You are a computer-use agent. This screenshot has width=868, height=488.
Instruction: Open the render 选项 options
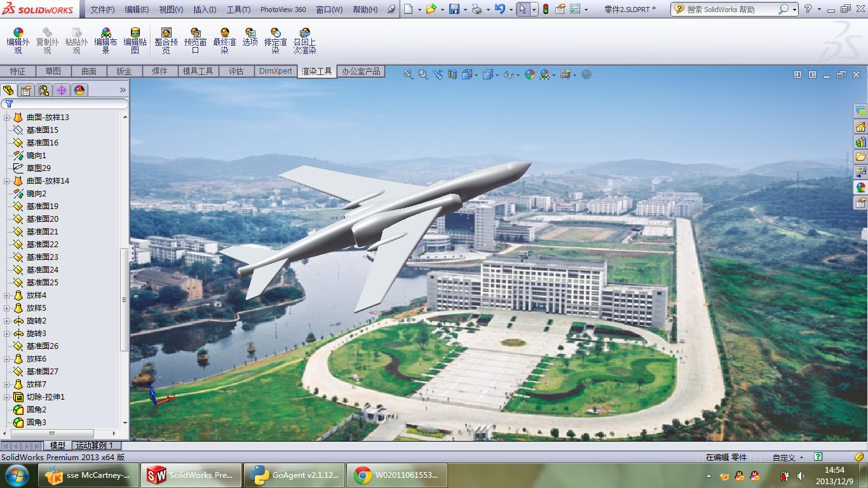250,37
